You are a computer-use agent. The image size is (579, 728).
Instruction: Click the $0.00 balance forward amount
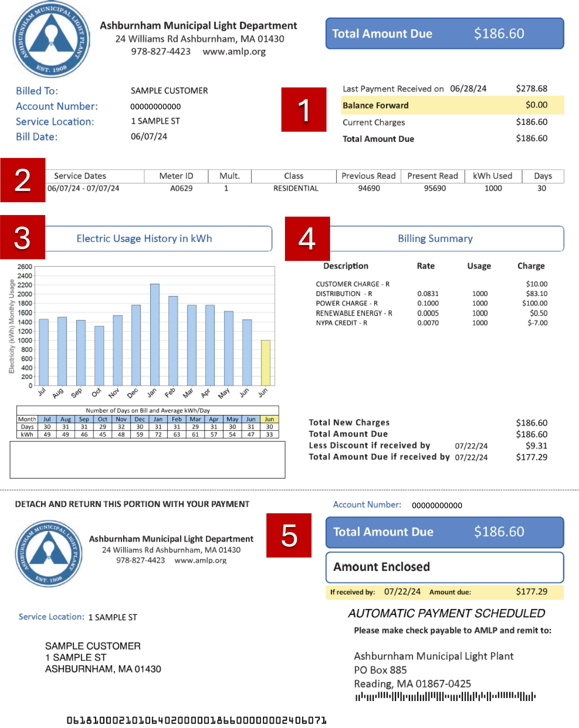point(536,105)
